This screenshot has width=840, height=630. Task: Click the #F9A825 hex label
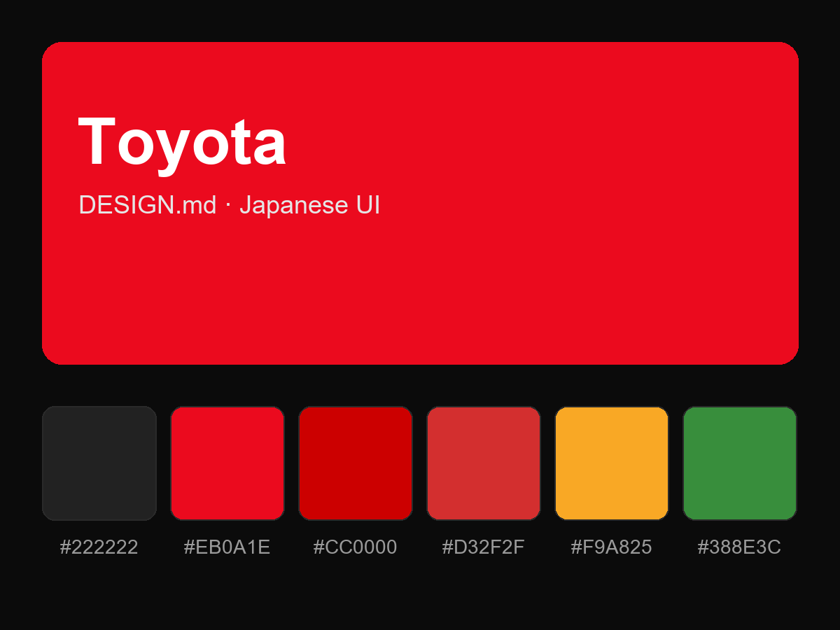tap(612, 547)
